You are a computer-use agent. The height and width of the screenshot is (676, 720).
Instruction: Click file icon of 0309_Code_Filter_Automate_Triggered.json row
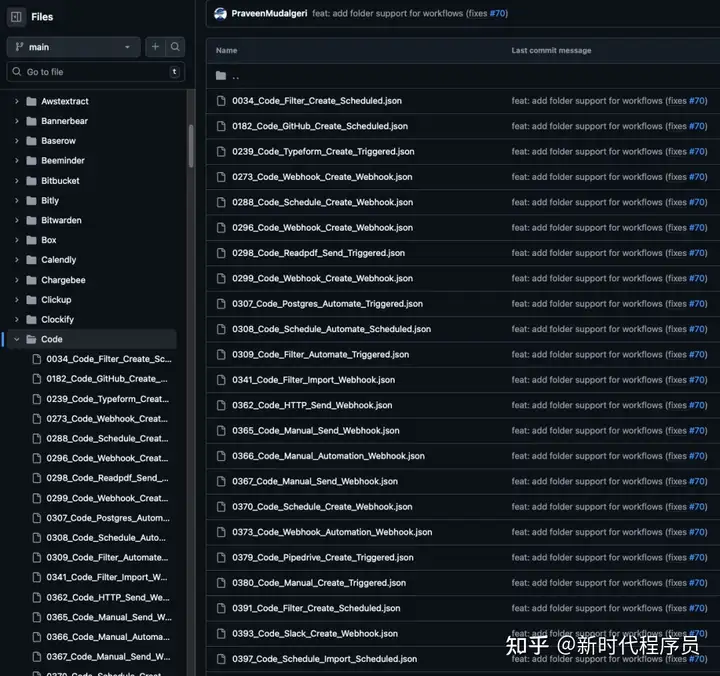point(221,354)
